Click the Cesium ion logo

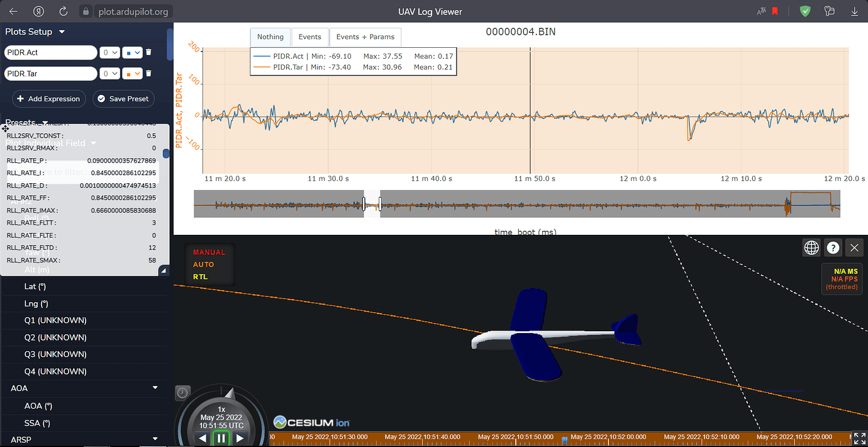pyautogui.click(x=311, y=422)
